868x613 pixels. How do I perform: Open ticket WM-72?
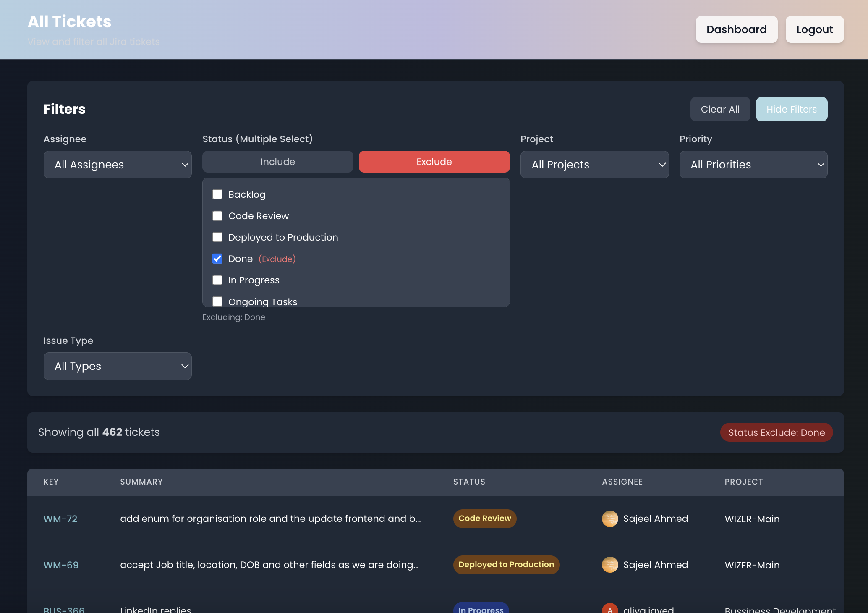click(60, 519)
